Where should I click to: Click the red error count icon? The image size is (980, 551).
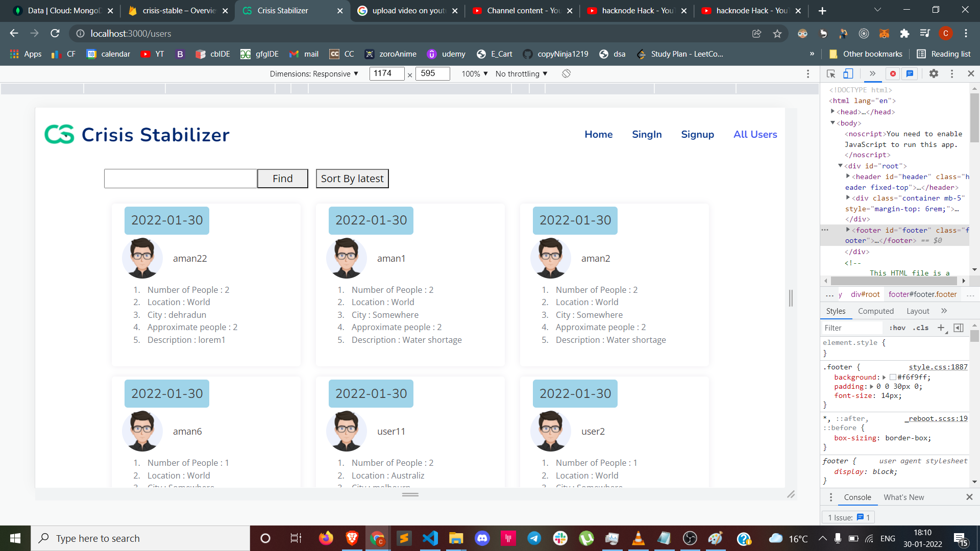893,74
